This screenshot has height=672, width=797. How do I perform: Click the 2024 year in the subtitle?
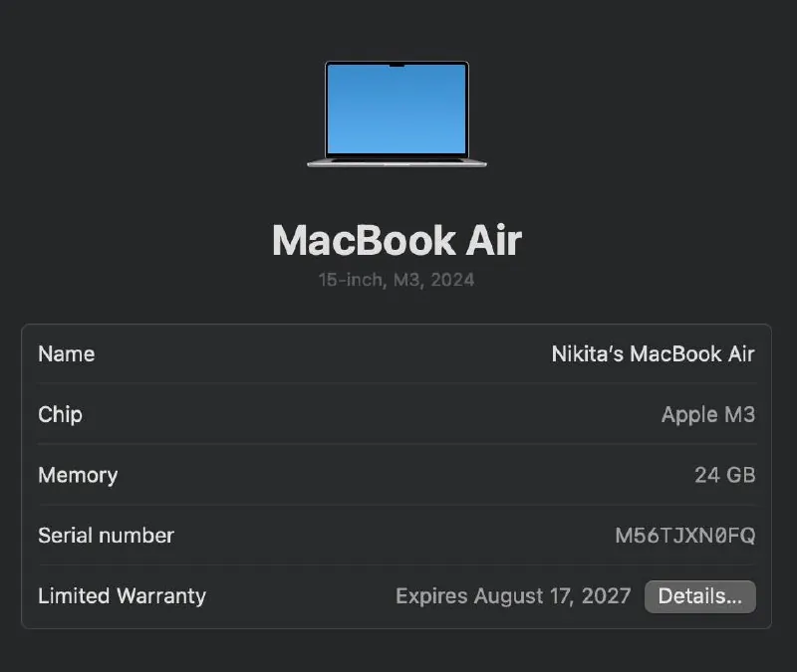click(x=452, y=280)
